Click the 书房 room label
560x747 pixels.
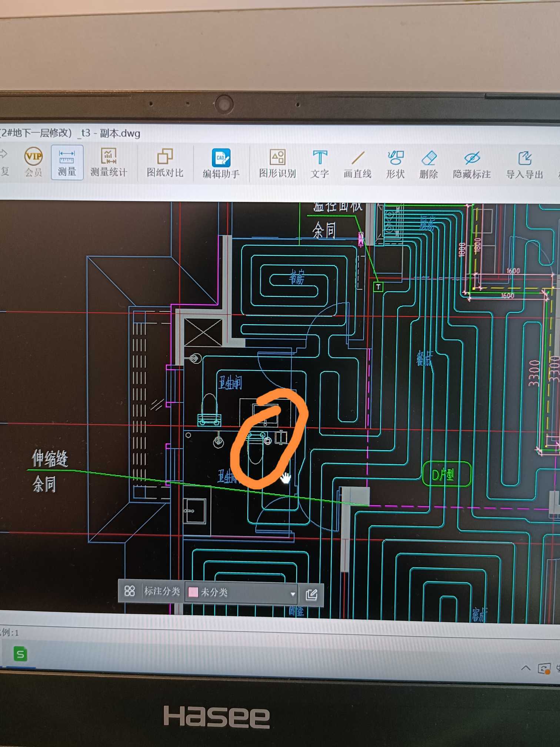click(296, 277)
